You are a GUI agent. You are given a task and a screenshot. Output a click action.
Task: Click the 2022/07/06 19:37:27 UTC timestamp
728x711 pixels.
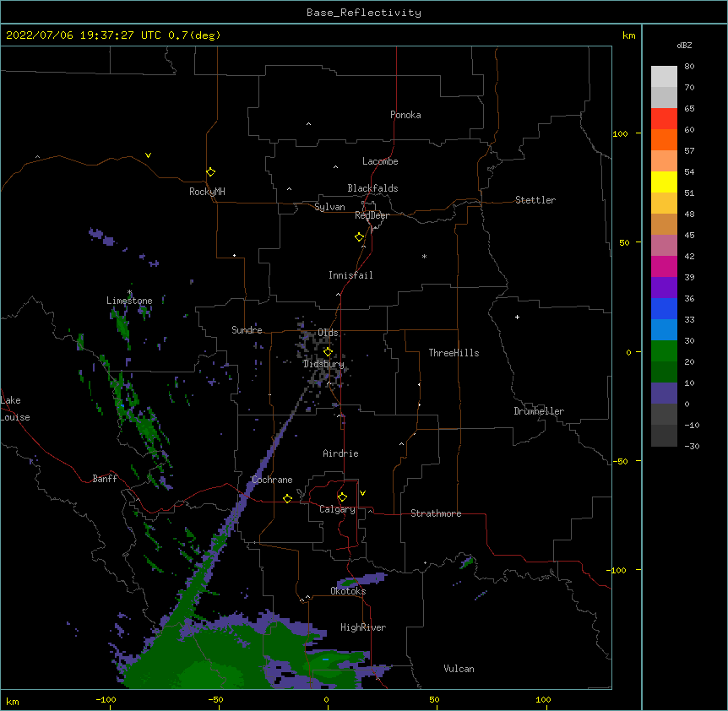coord(84,35)
